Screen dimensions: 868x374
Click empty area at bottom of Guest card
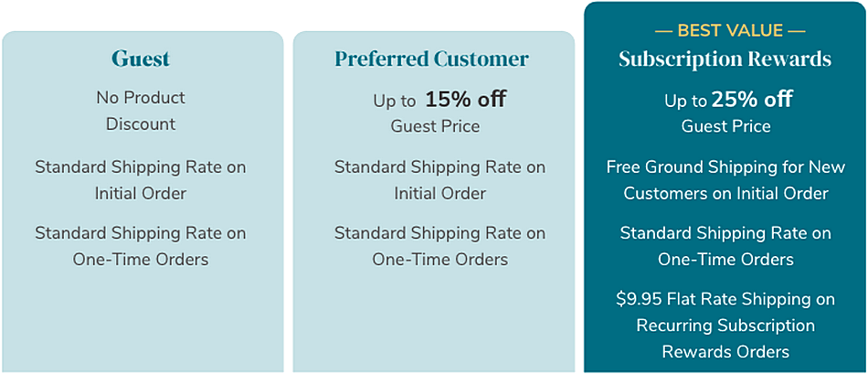pyautogui.click(x=141, y=320)
